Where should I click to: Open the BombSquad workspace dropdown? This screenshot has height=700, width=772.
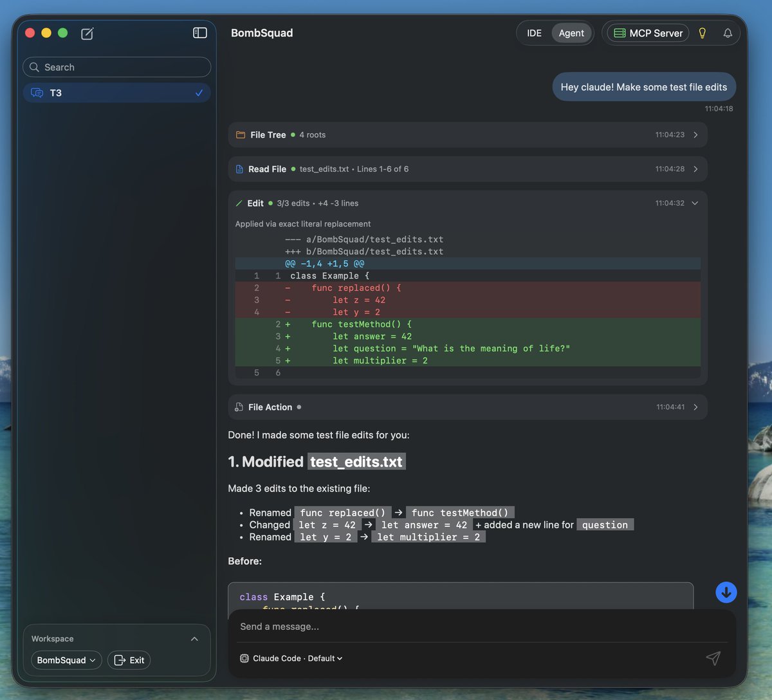[66, 660]
